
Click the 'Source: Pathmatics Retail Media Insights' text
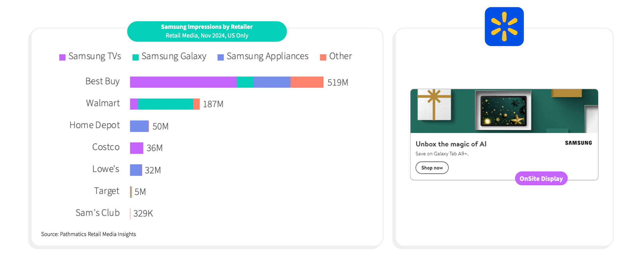[x=89, y=234]
